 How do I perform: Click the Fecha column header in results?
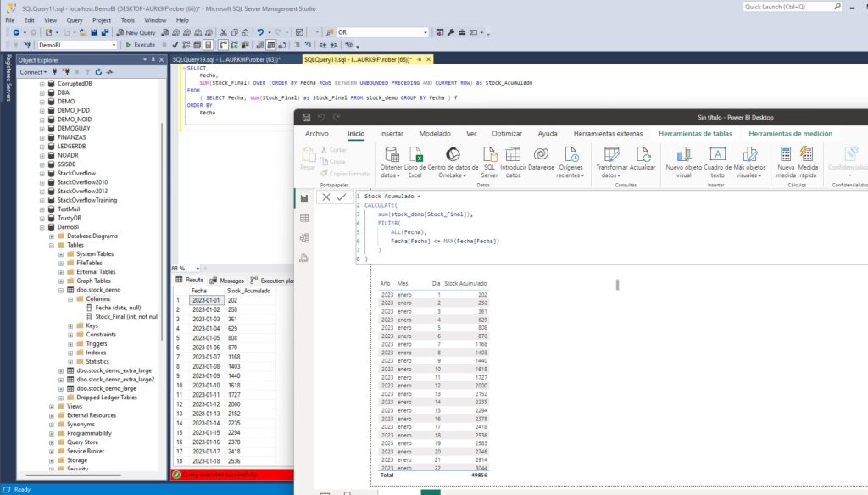click(x=201, y=290)
